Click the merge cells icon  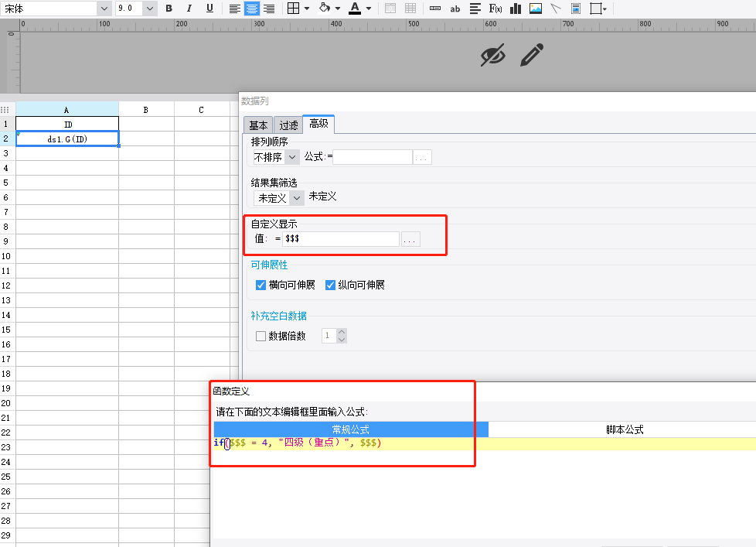(x=390, y=9)
